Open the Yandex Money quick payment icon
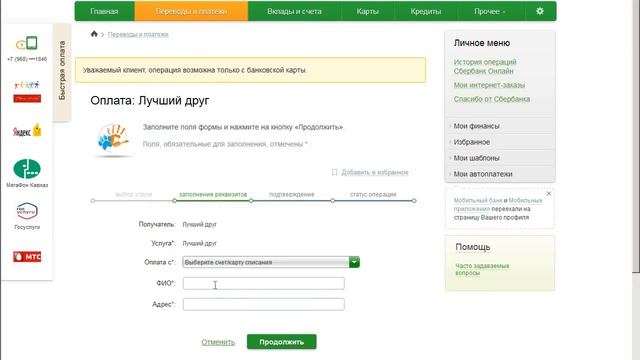The height and width of the screenshot is (360, 640). tap(27, 131)
